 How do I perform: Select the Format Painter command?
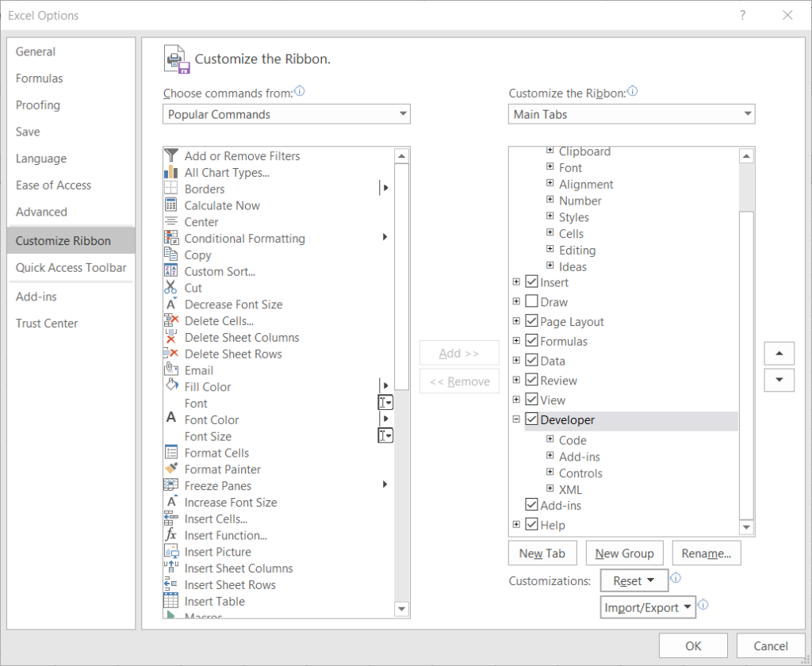[221, 469]
